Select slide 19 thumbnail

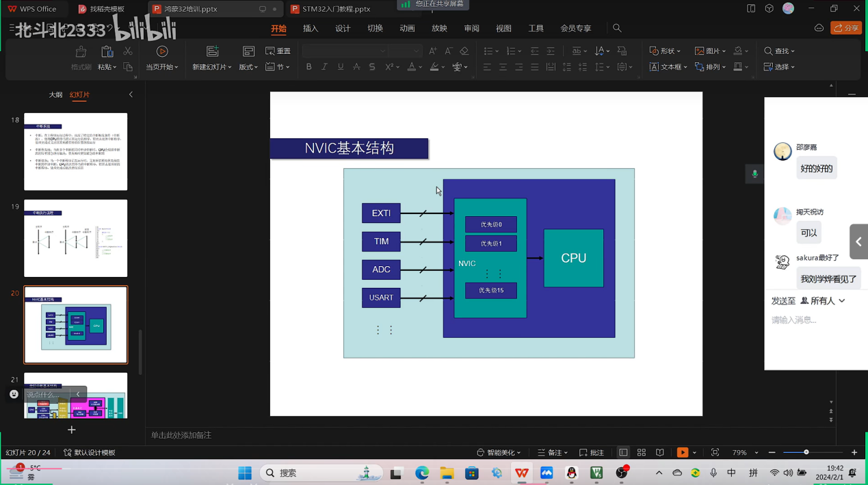[76, 238]
